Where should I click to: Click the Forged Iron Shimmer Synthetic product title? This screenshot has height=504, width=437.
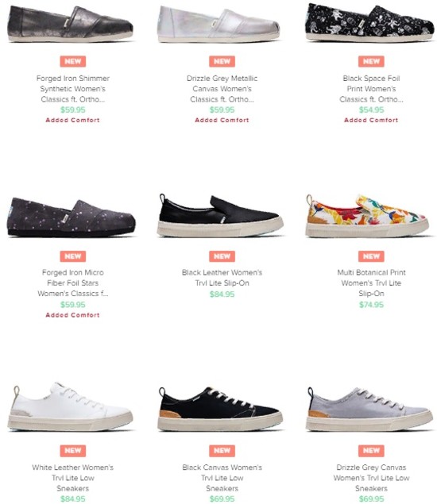point(73,89)
